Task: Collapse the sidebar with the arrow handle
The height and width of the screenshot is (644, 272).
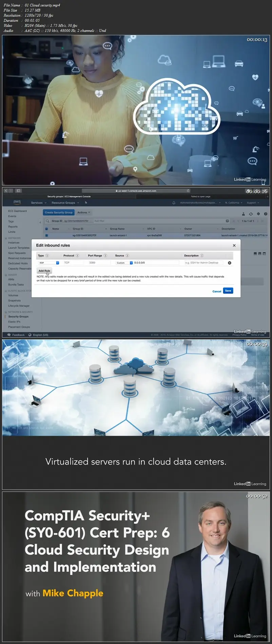Action: tap(40, 222)
